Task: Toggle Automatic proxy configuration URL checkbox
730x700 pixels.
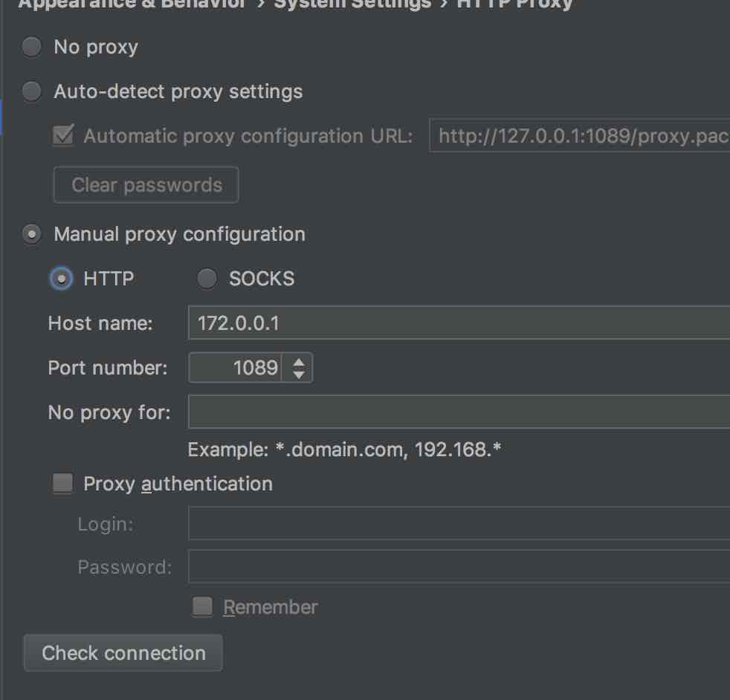Action: coord(63,135)
